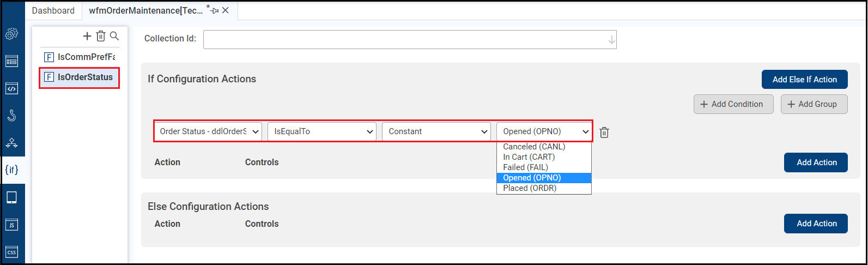Viewport: 868px width, 265px height.
Task: Click the form layout sidebar icon
Action: (11, 61)
